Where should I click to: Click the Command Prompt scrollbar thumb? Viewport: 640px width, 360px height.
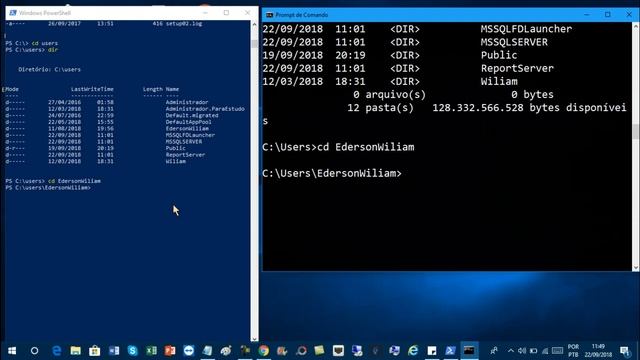(x=636, y=132)
